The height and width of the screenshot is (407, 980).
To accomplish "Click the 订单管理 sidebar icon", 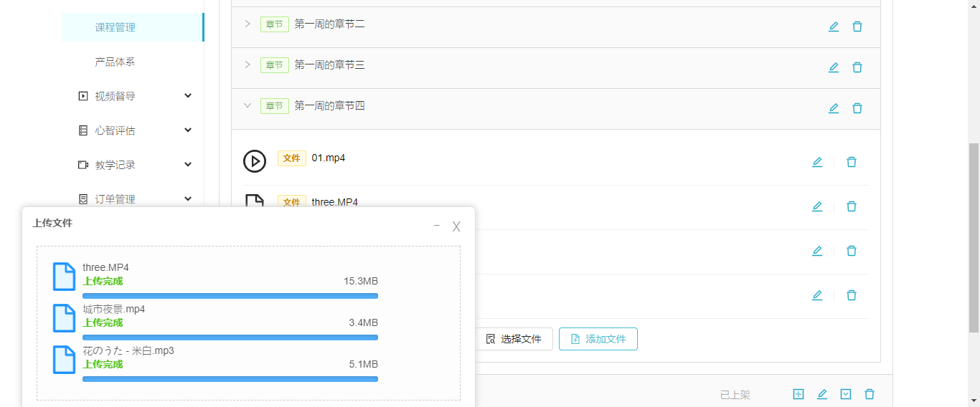I will [x=83, y=199].
